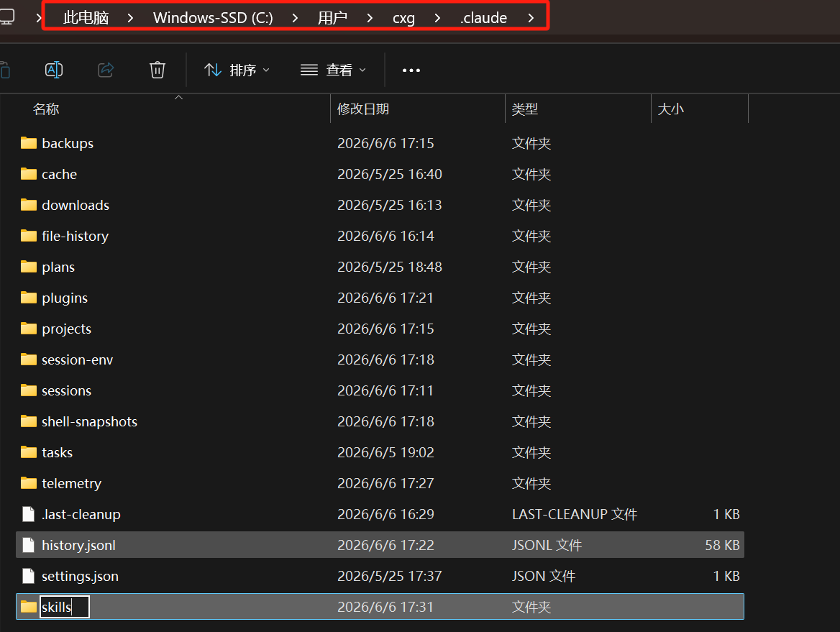Go to cxg in the breadcrumb
840x632 pixels.
coord(403,18)
